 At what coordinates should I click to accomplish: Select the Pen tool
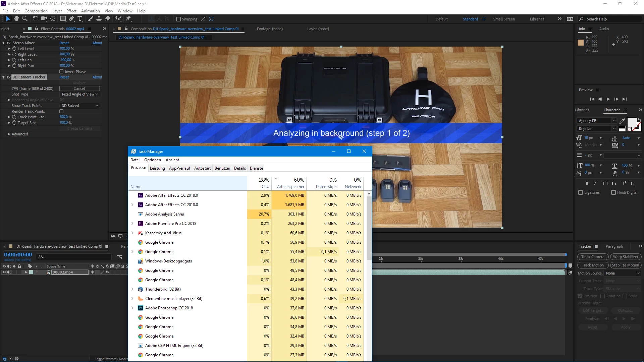tap(71, 19)
